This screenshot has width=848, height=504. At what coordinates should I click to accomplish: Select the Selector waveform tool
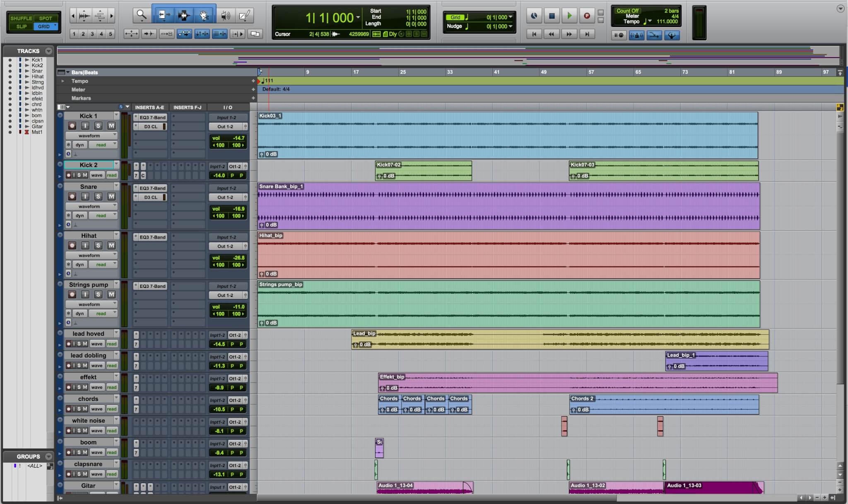pos(184,15)
